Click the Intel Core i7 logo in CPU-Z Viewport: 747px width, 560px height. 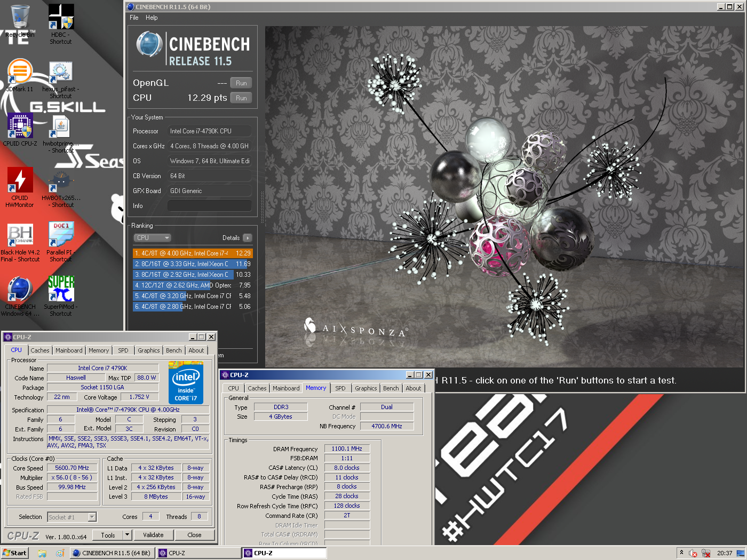click(x=186, y=383)
